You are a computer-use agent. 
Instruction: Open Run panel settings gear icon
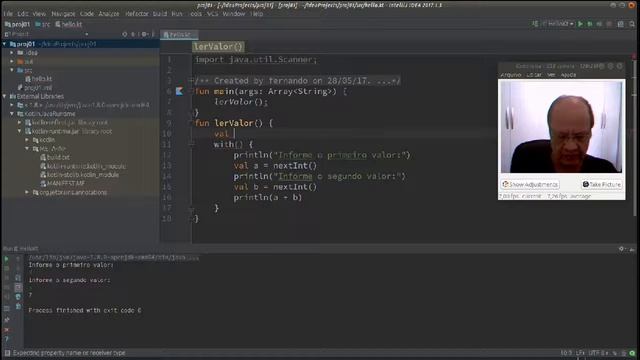(622, 249)
